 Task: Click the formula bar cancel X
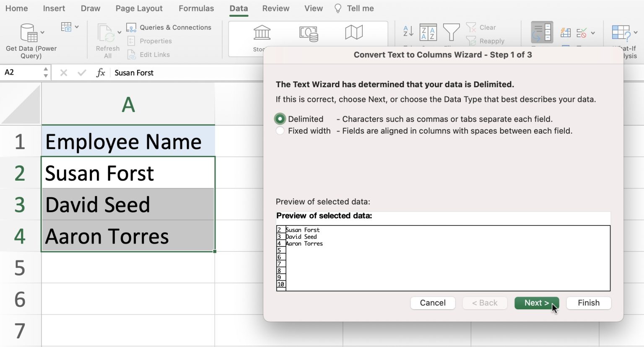tap(64, 73)
